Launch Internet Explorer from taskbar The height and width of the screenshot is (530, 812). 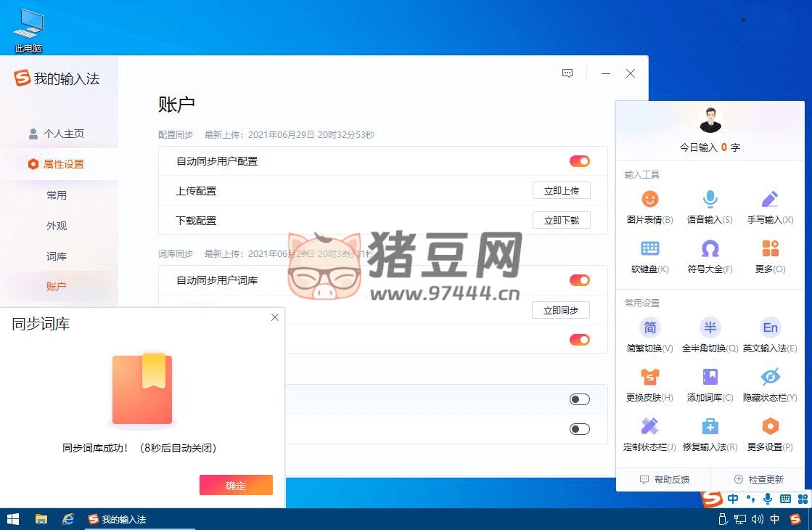(x=67, y=518)
